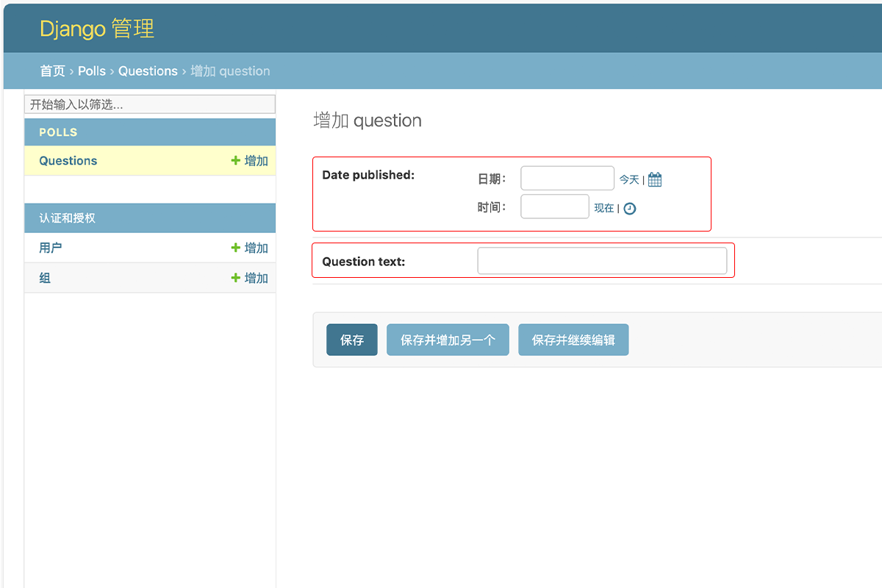Open the clock time picker icon
The height and width of the screenshot is (588, 882).
(630, 209)
